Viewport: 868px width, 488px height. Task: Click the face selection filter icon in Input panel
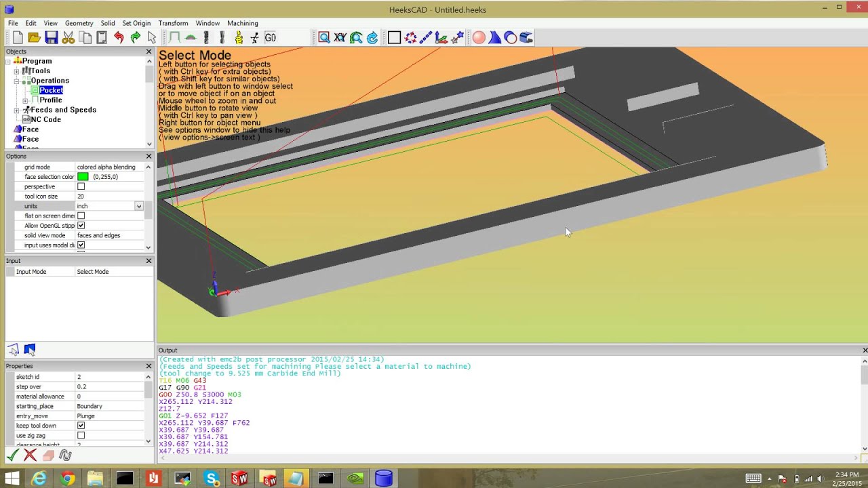29,350
